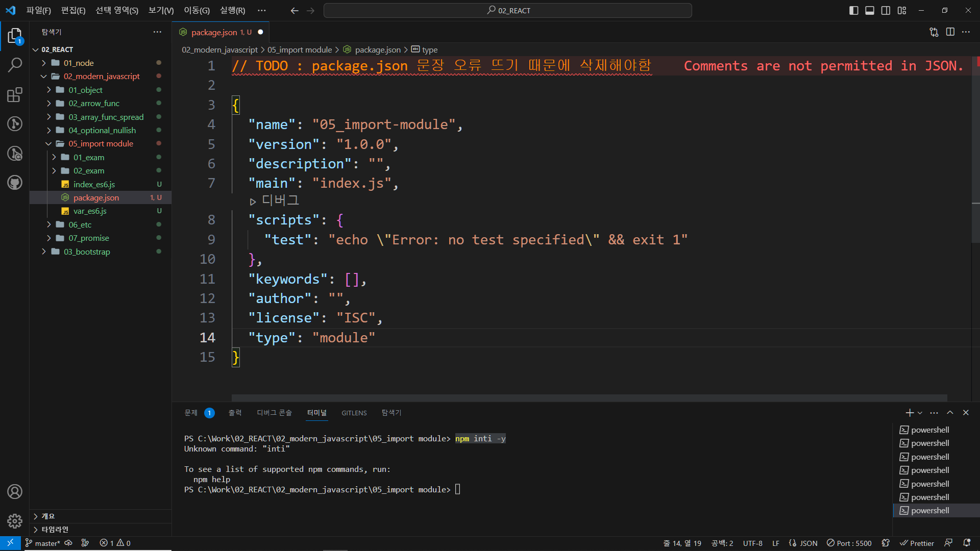Click the editor horizontal scrollbar
The width and height of the screenshot is (980, 551).
[x=589, y=397]
